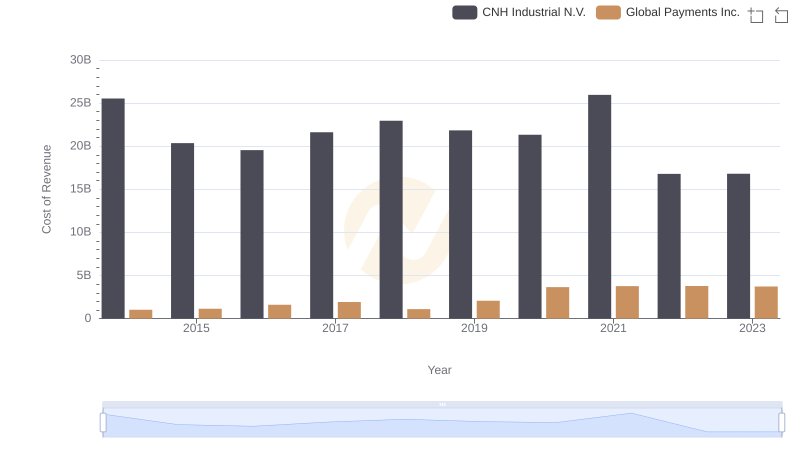
Task: Click the CNH Industrial bar for 2016
Action: pyautogui.click(x=252, y=235)
